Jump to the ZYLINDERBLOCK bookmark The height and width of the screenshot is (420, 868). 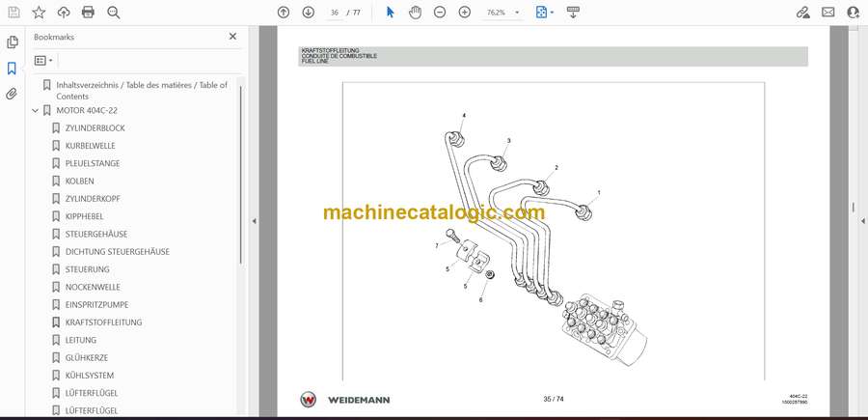pos(95,128)
